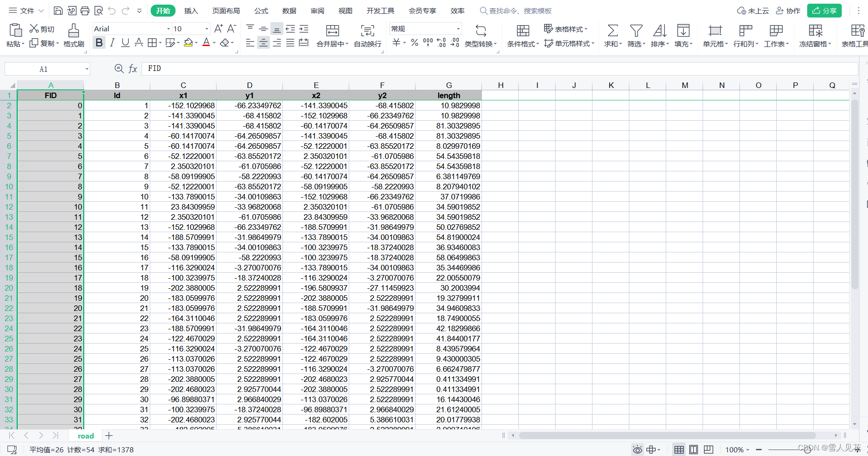The image size is (868, 456).
Task: Toggle center horizontal alignment
Action: (264, 43)
